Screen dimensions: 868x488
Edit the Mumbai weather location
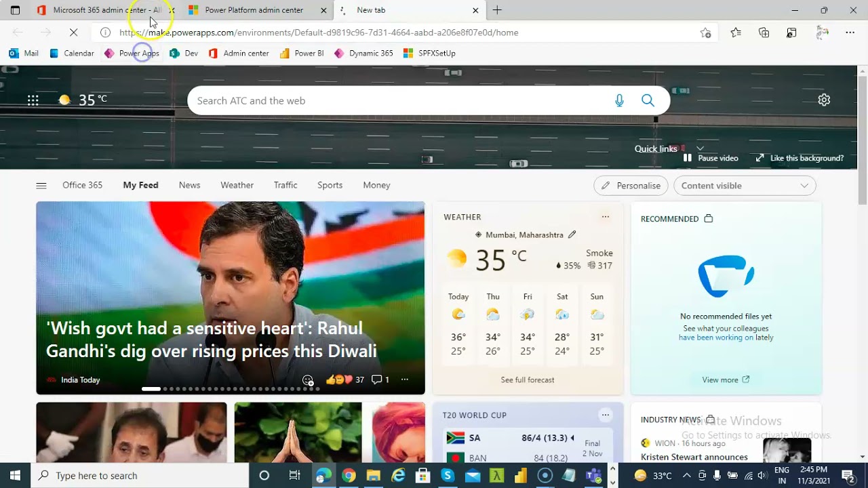click(572, 235)
